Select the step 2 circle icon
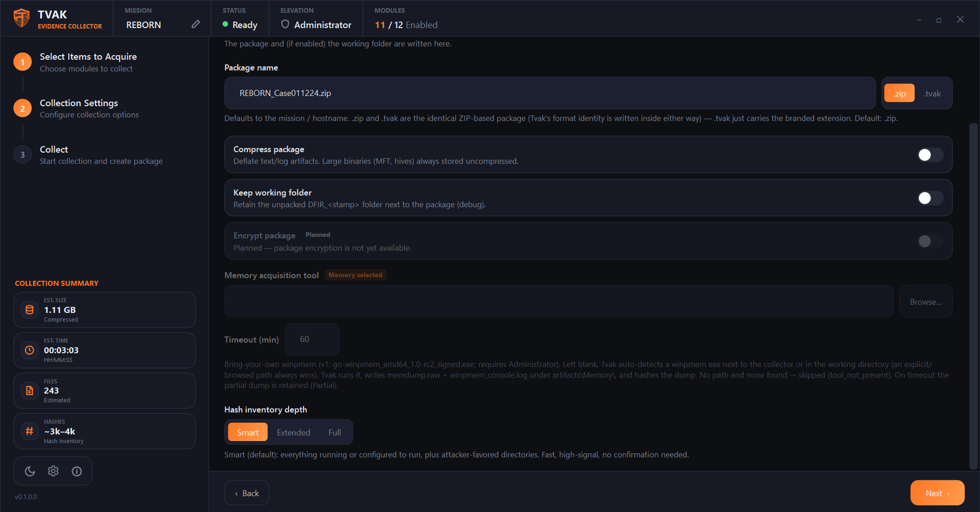Screen dimensions: 980x512 (22, 109)
